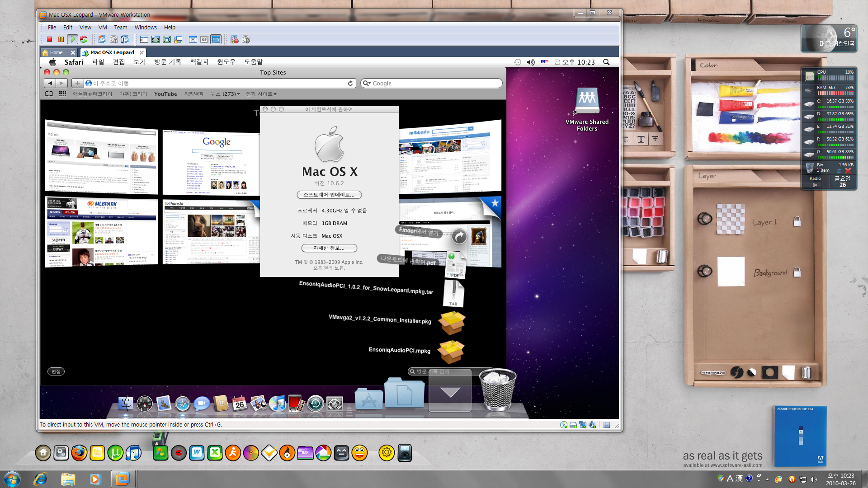Open Address Book in the Mac Dock

tap(221, 403)
